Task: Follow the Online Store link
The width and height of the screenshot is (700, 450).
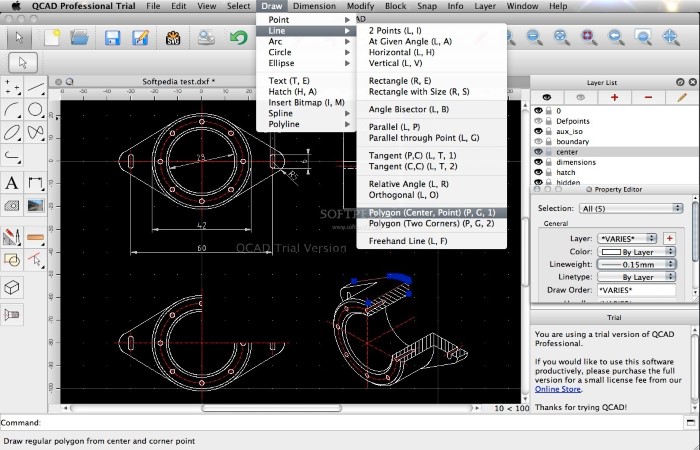Action: pos(558,389)
